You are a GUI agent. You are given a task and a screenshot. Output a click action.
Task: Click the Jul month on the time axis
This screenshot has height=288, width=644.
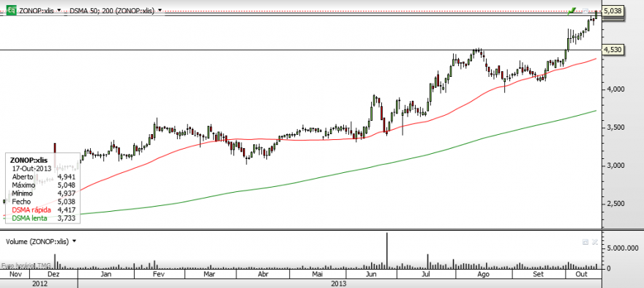coord(426,274)
